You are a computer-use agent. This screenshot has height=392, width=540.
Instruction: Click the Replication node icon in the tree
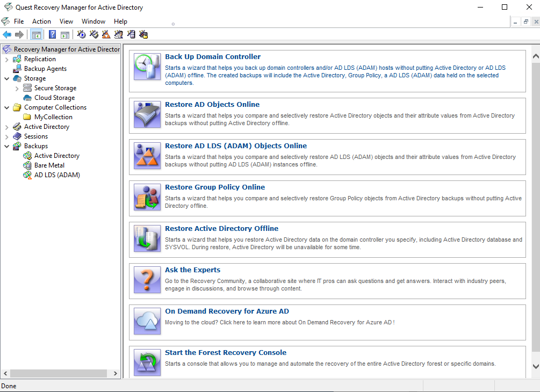pyautogui.click(x=17, y=59)
